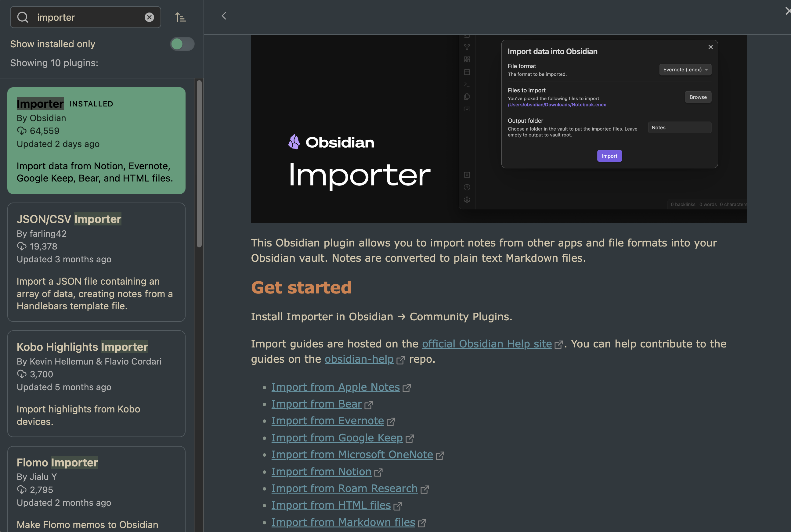Viewport: 791px width, 532px height.
Task: Click "Install Importer in Obsidian" instruction line
Action: click(x=382, y=317)
